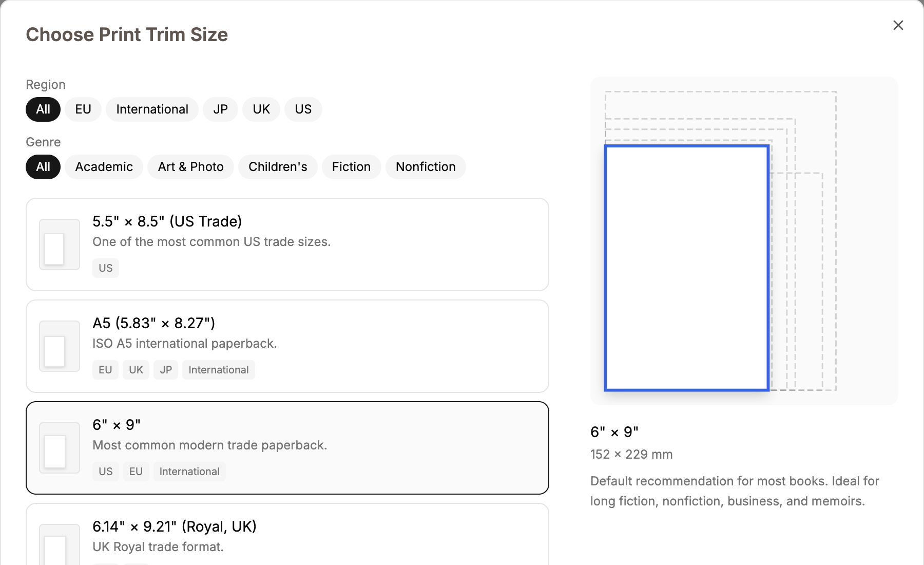Choose the 5.5" × 8.5" US Trade size
The height and width of the screenshot is (565, 924).
pos(287,244)
